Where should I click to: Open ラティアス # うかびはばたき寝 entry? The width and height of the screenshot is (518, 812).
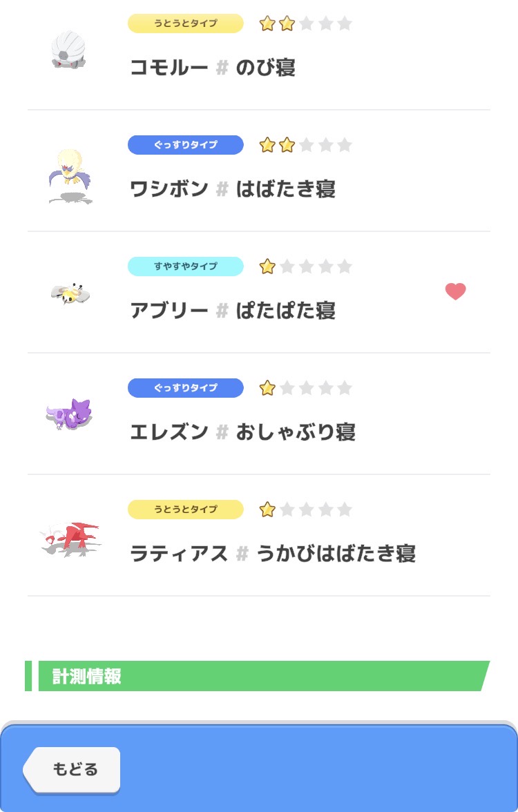(273, 554)
